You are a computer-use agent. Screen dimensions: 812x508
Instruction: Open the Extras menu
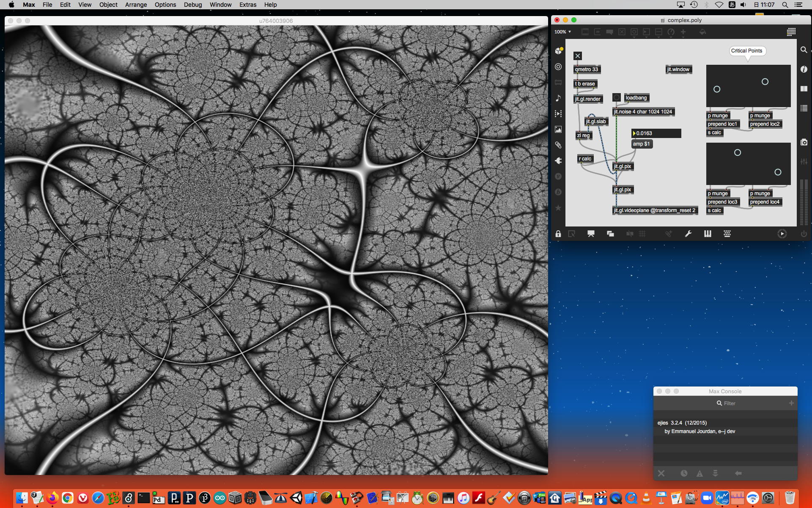(x=247, y=5)
